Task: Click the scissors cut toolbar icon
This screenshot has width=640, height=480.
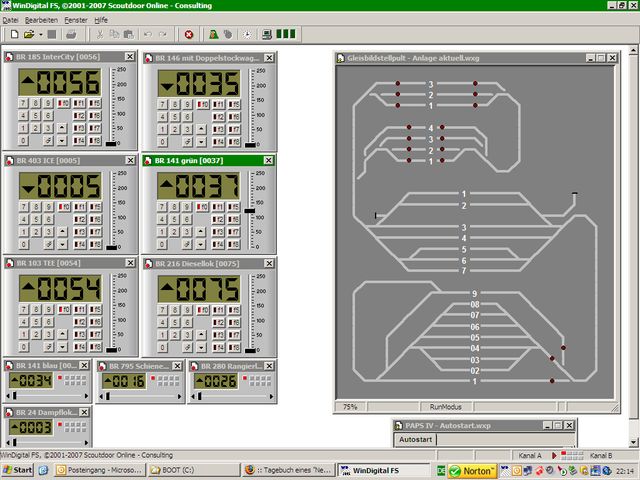Action: [x=100, y=34]
